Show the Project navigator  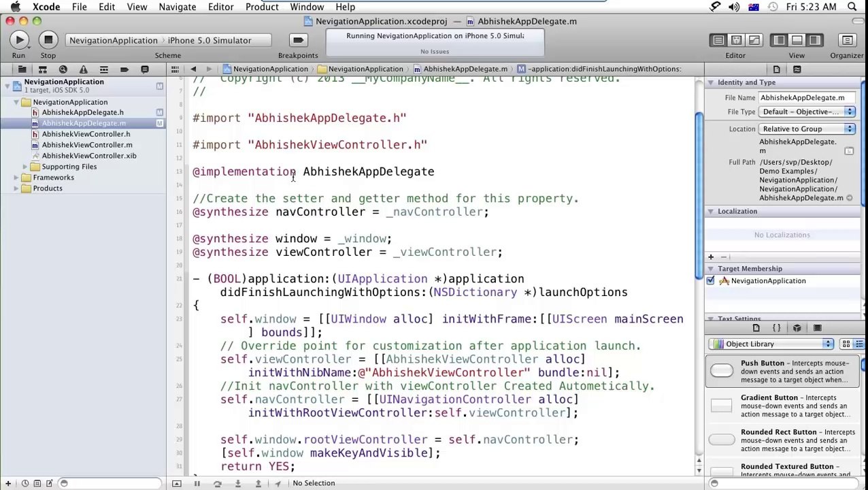pyautogui.click(x=22, y=69)
